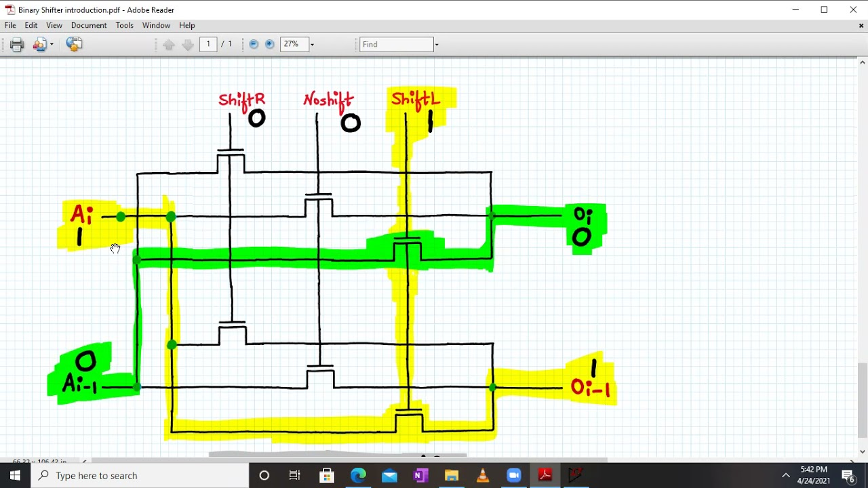The width and height of the screenshot is (868, 488).
Task: Open the red pen app on taskbar
Action: (576, 475)
